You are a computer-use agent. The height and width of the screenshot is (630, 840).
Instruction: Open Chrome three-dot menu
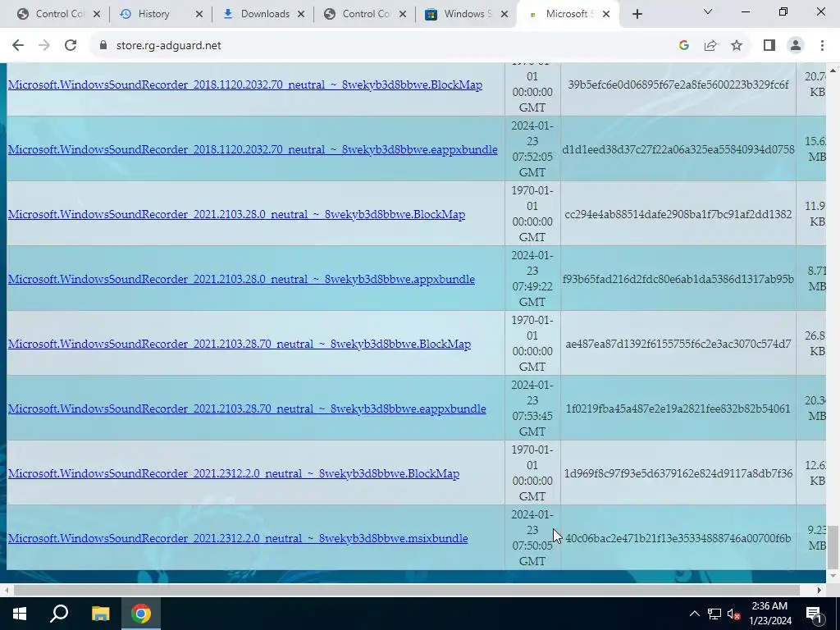(x=822, y=46)
